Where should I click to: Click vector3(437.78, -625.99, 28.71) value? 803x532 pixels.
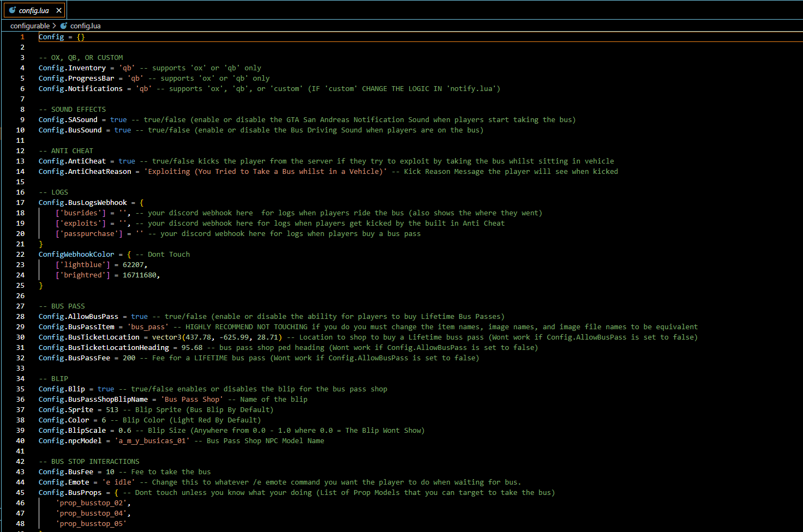pos(217,337)
